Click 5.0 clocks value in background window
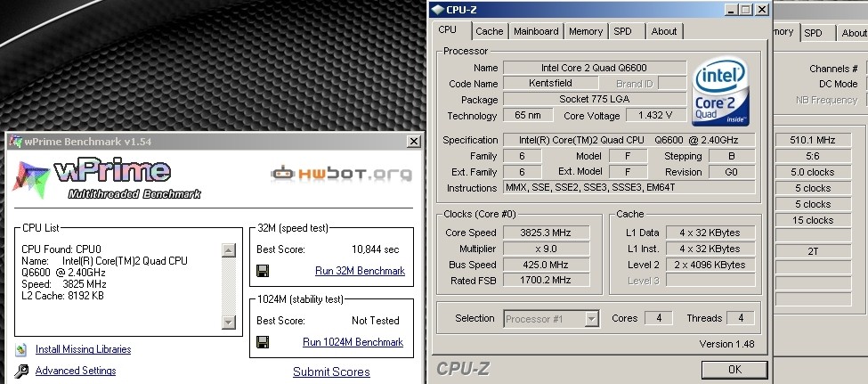This screenshot has height=384, width=868. pos(813,172)
